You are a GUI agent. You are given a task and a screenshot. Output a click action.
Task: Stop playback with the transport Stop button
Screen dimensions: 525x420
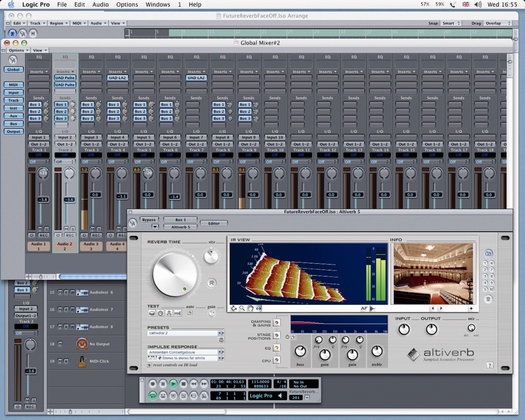[184, 384]
